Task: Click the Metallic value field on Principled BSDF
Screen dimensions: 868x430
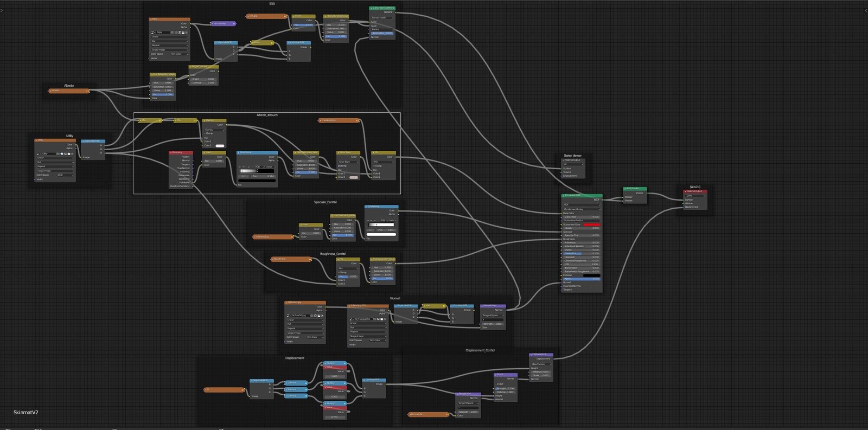Action: click(582, 228)
